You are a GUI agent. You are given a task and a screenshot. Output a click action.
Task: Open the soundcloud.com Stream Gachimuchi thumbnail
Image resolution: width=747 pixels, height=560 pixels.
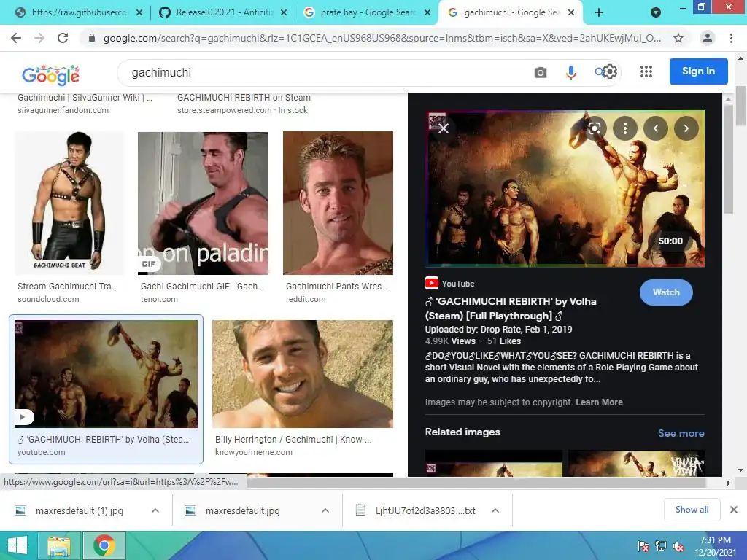[x=69, y=203]
